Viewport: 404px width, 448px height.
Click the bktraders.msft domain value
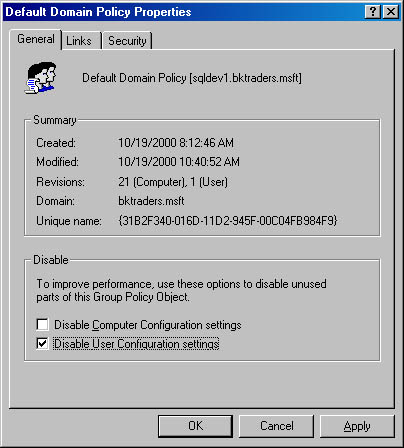[x=151, y=201]
